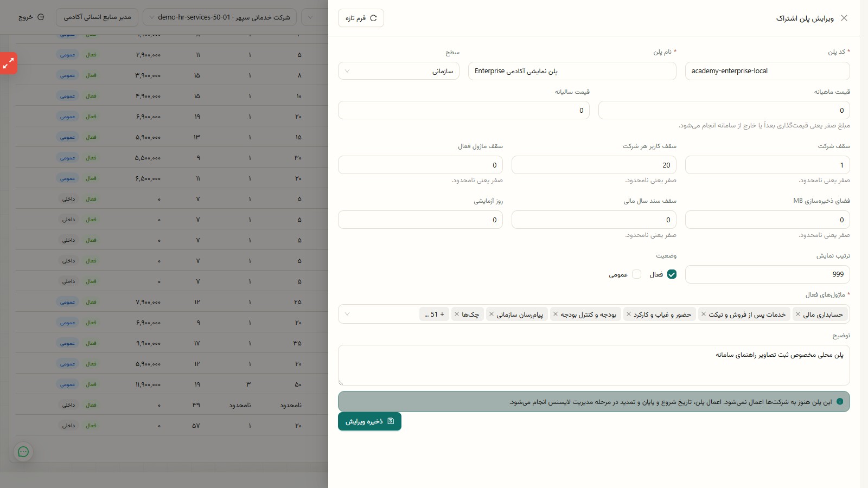Click the ذخیره ویرایش save button
This screenshot has height=488, width=868.
tap(369, 421)
